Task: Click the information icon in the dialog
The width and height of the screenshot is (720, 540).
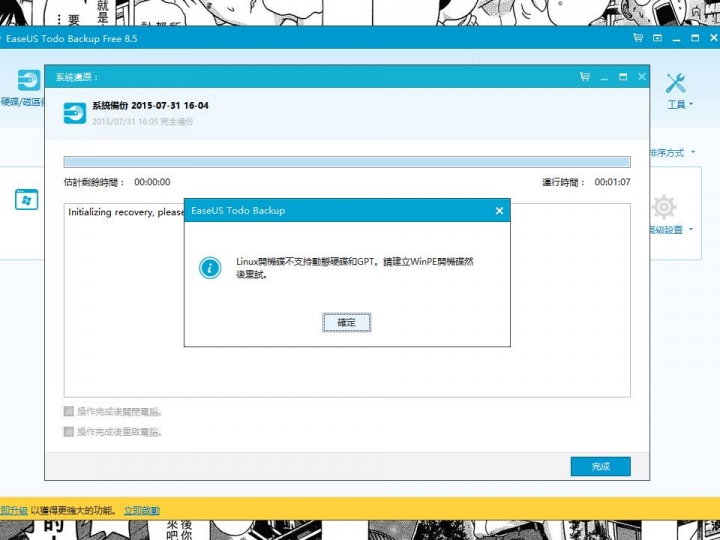Action: pos(210,268)
